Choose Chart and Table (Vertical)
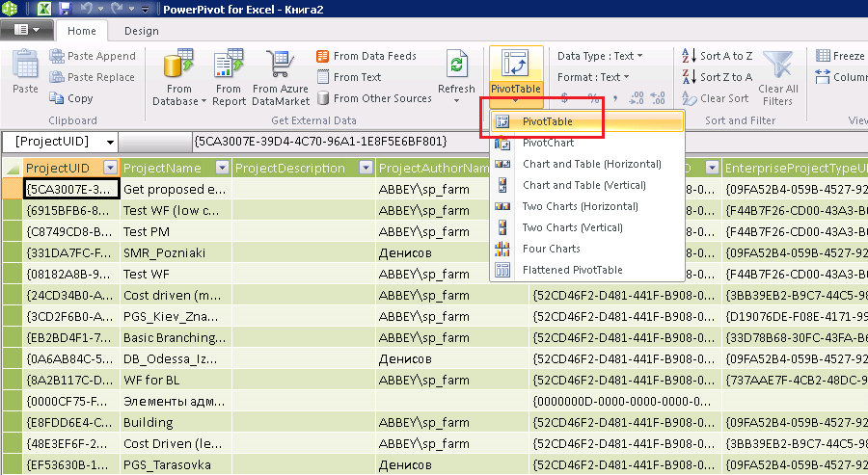 (587, 185)
